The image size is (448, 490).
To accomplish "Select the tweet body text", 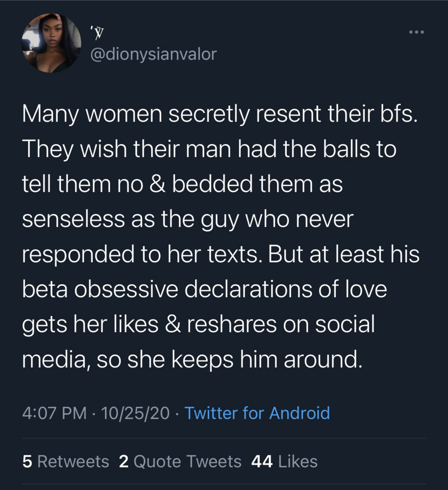I will point(221,236).
